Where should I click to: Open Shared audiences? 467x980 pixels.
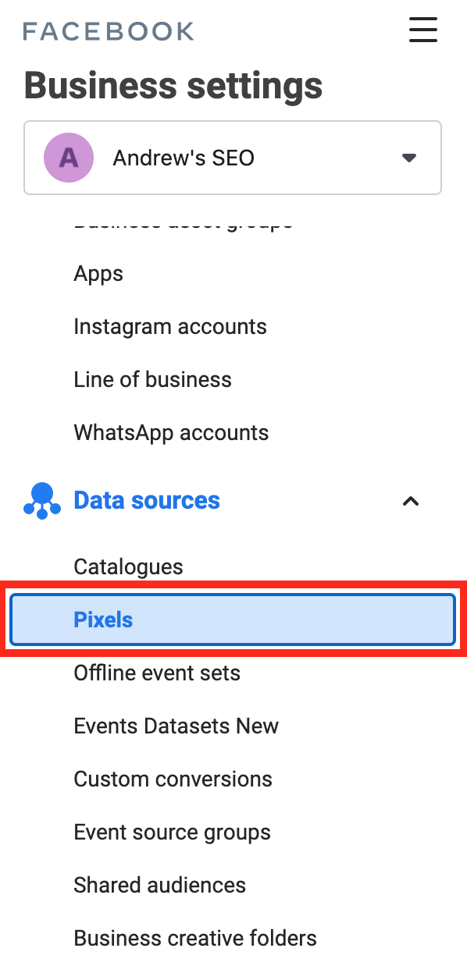pyautogui.click(x=159, y=885)
